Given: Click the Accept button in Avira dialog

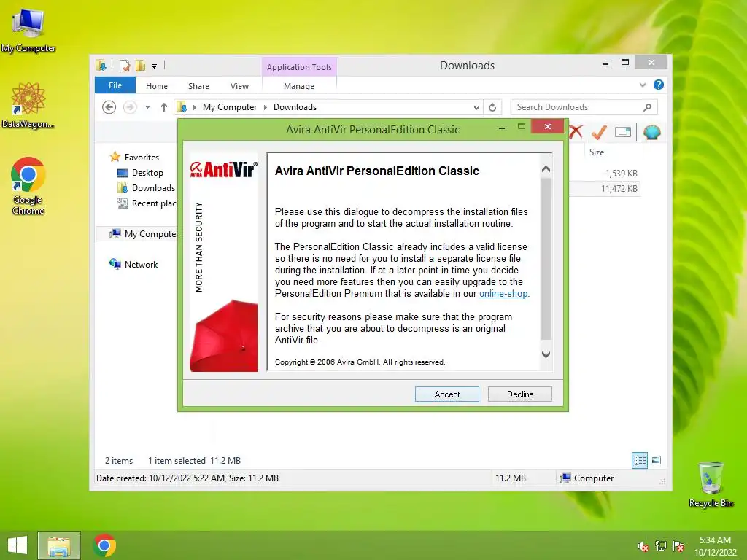Looking at the screenshot, I should (447, 394).
